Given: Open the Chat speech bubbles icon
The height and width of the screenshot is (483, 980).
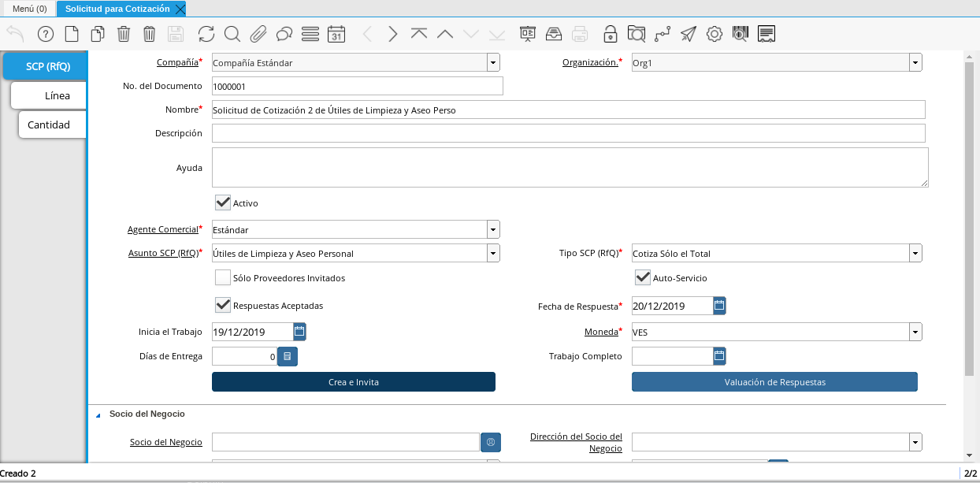Looking at the screenshot, I should pyautogui.click(x=284, y=34).
